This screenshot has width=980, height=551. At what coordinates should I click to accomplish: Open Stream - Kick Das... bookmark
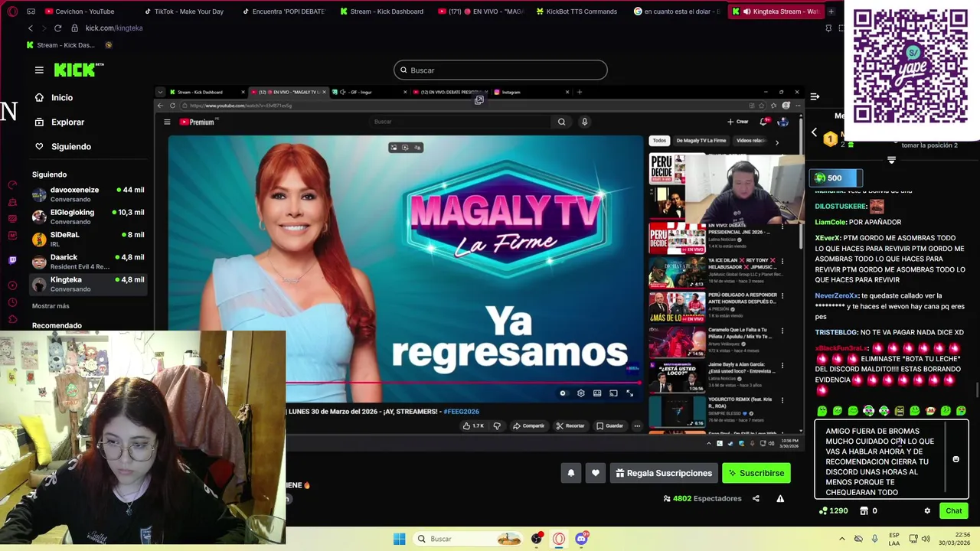pos(60,45)
